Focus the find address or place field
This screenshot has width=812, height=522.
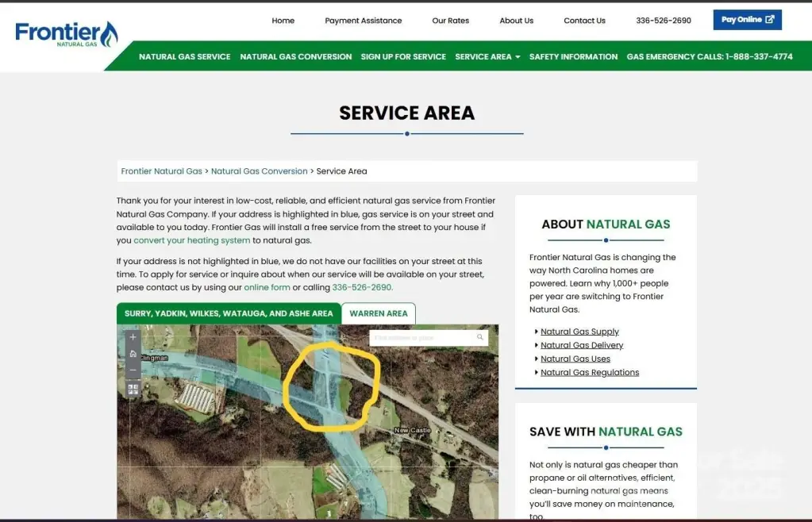tap(421, 338)
